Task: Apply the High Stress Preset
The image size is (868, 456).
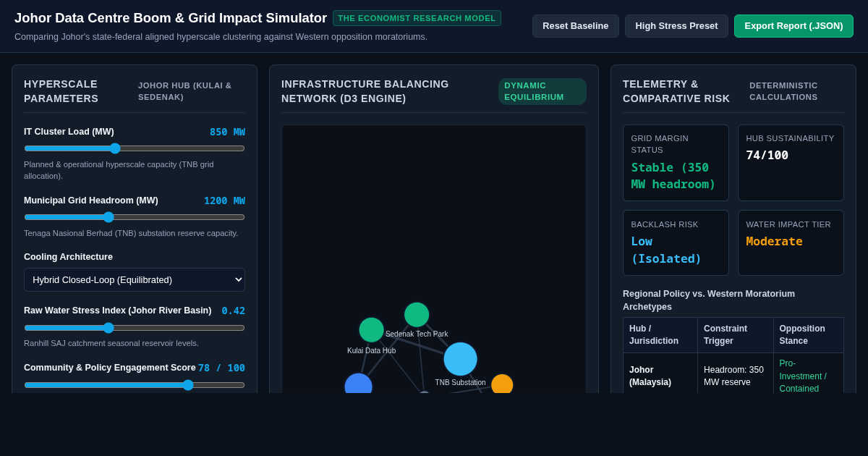Action: [676, 26]
